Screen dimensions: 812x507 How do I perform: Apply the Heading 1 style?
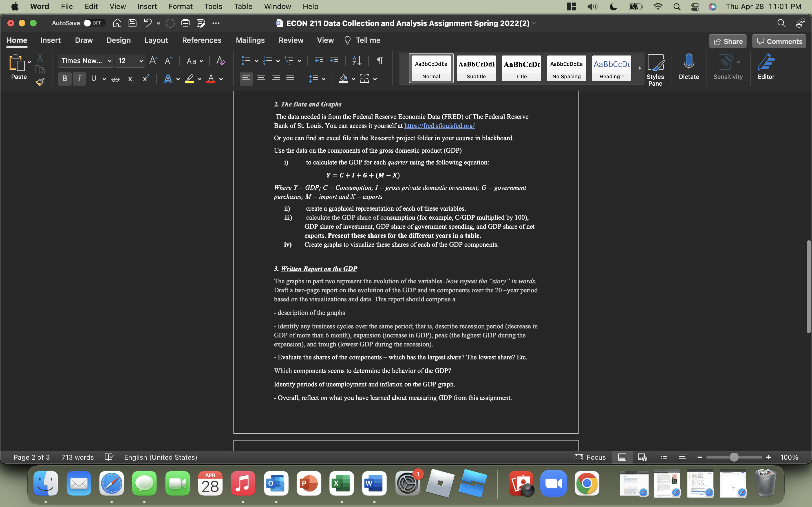[x=611, y=68]
